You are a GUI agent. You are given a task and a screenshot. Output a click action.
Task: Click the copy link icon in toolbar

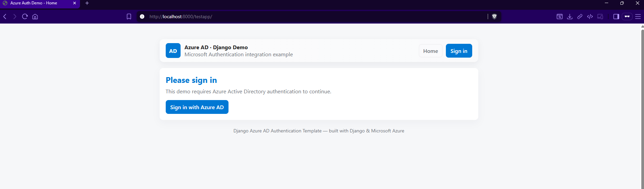(580, 17)
